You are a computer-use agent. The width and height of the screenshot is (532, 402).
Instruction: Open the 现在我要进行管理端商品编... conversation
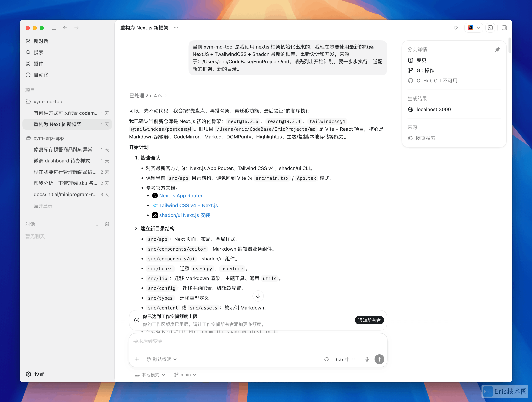click(67, 172)
